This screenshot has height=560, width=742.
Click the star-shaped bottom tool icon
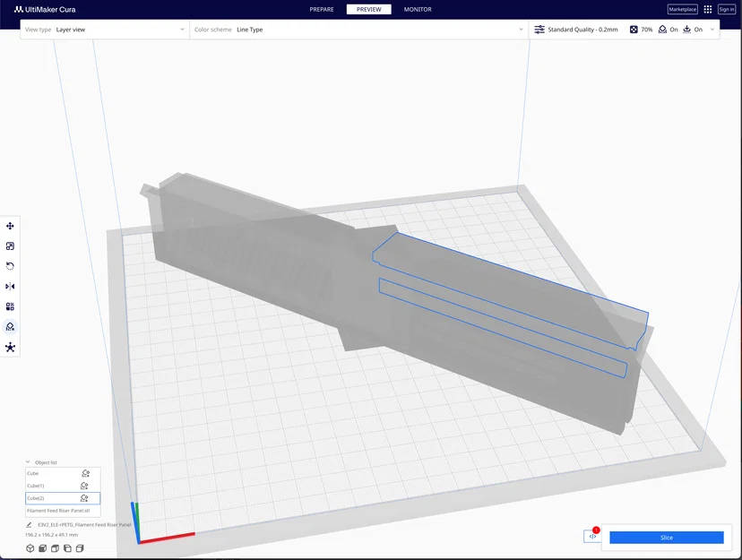click(10, 348)
